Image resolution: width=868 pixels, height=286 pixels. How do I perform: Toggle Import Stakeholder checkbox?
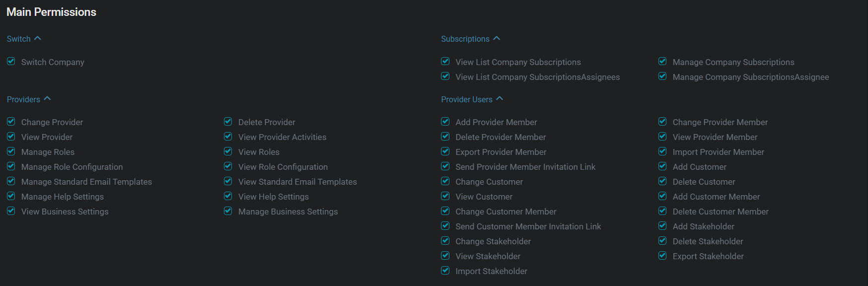445,271
